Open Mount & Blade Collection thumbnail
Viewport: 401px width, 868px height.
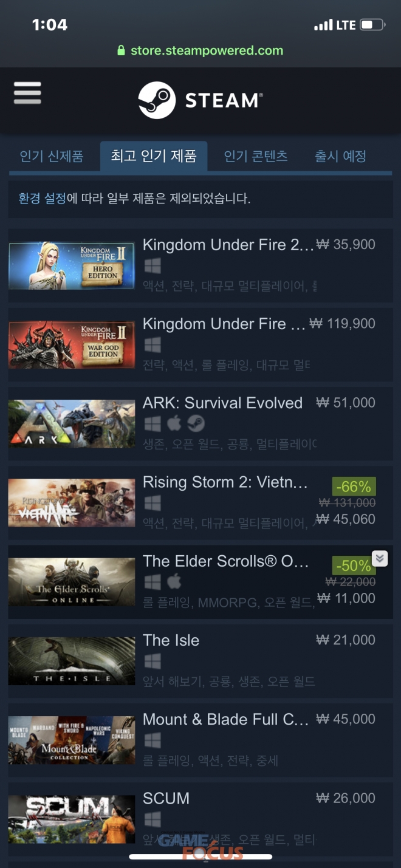72,740
